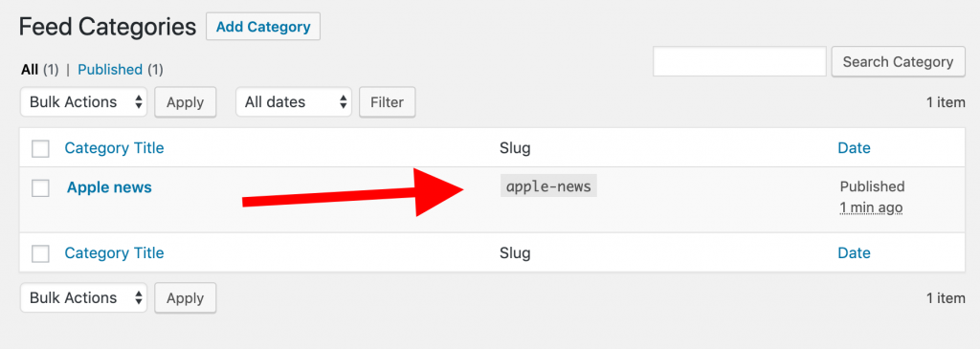Screen dimensions: 980x349
Task: Click the Filter button
Action: tap(387, 102)
